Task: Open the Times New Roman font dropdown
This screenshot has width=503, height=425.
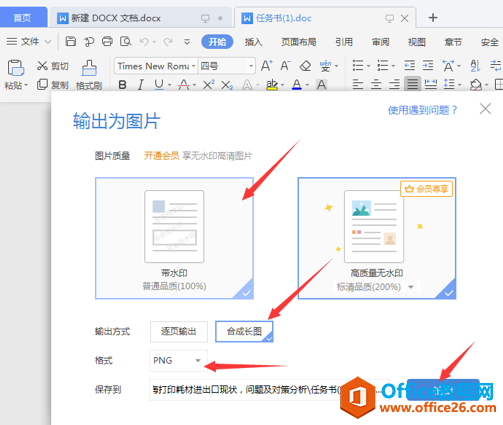Action: (x=193, y=66)
